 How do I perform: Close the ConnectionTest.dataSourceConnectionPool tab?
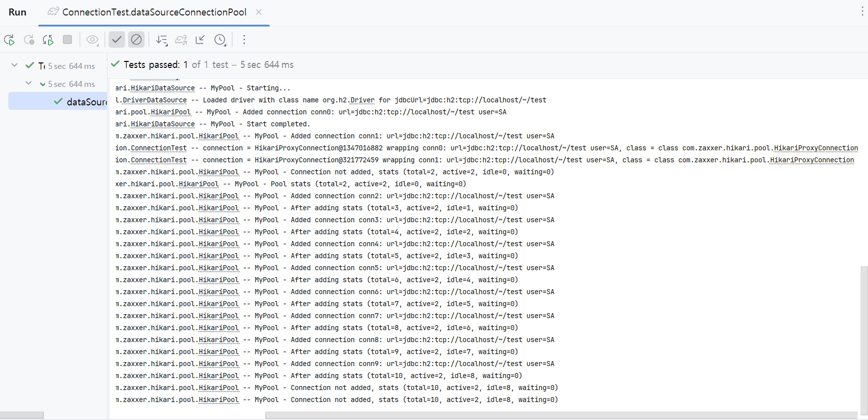259,12
